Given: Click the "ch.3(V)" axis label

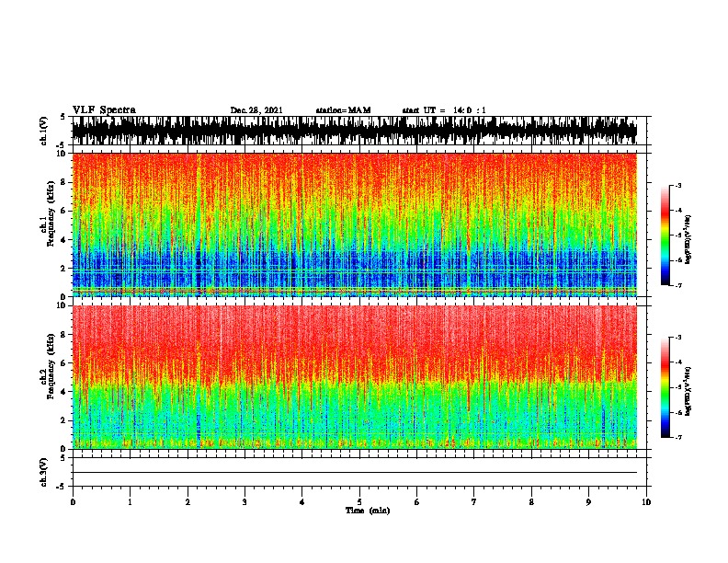Looking at the screenshot, I should pyautogui.click(x=44, y=472).
